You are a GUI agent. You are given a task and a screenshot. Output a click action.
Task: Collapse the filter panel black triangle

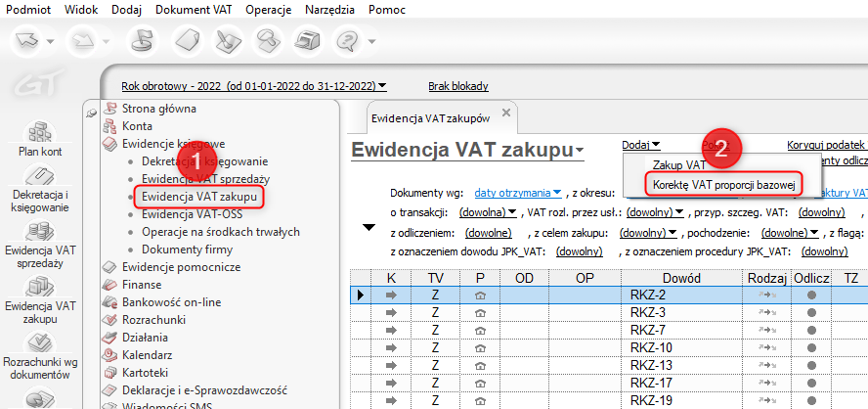pyautogui.click(x=369, y=227)
